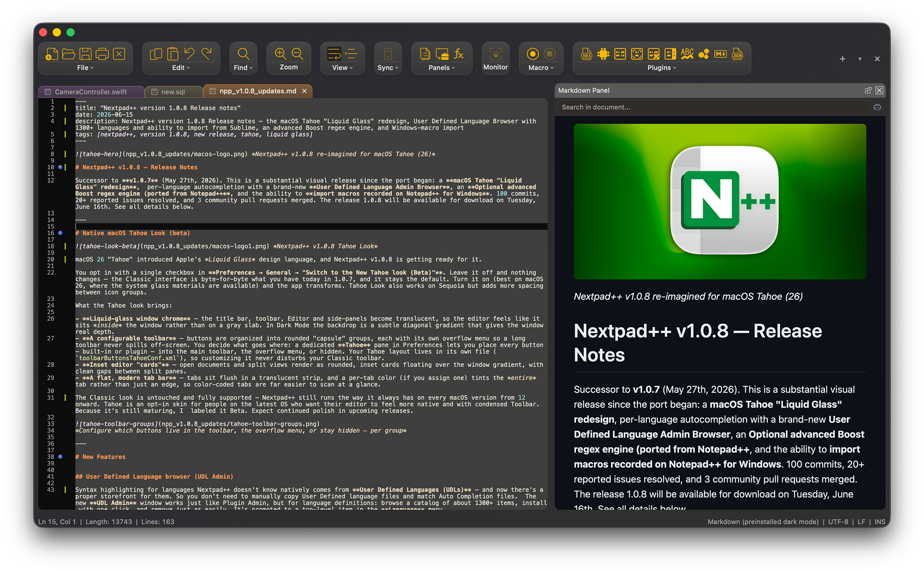Undo the last change with the Undo arrow
Viewport: 924px width, 572px height.
coord(189,54)
